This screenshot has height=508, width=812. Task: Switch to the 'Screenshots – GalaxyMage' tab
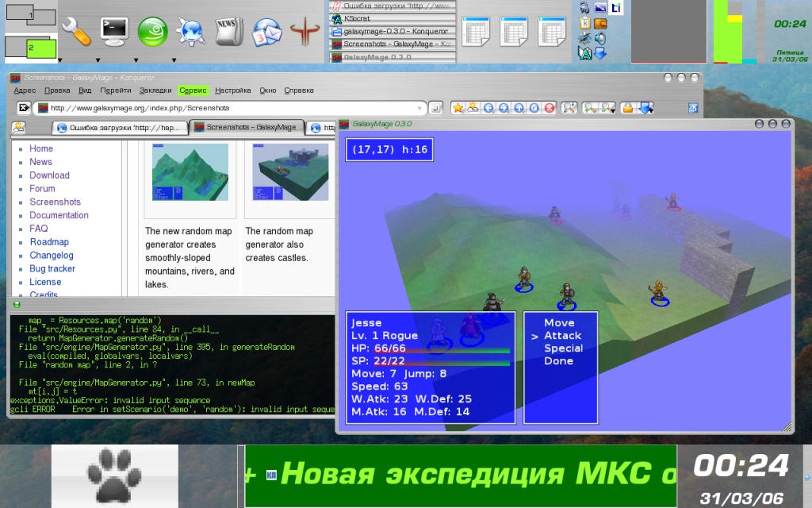[x=247, y=127]
